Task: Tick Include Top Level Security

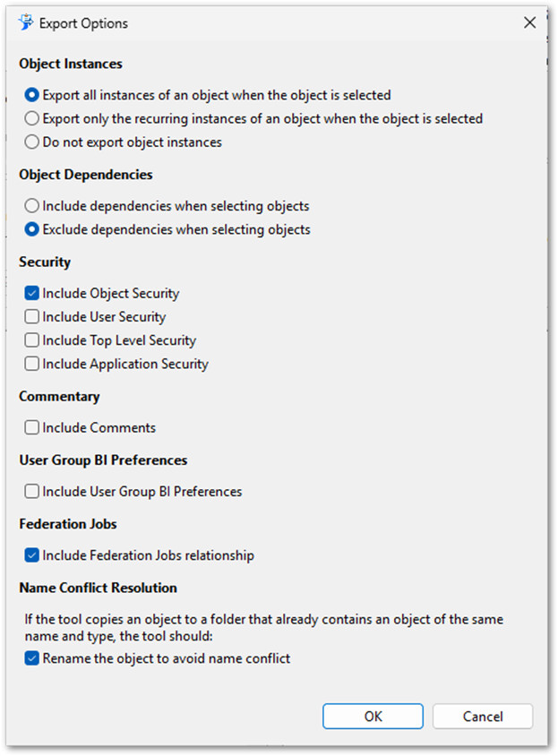Action: tap(33, 340)
